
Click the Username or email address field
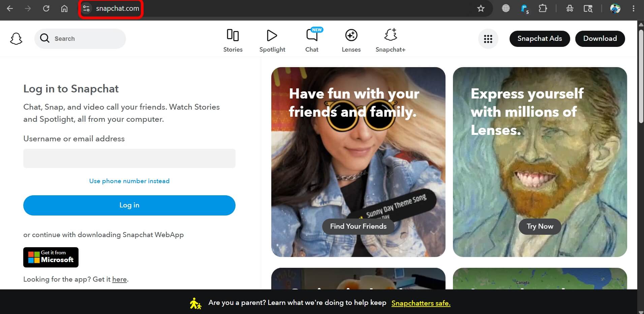129,158
